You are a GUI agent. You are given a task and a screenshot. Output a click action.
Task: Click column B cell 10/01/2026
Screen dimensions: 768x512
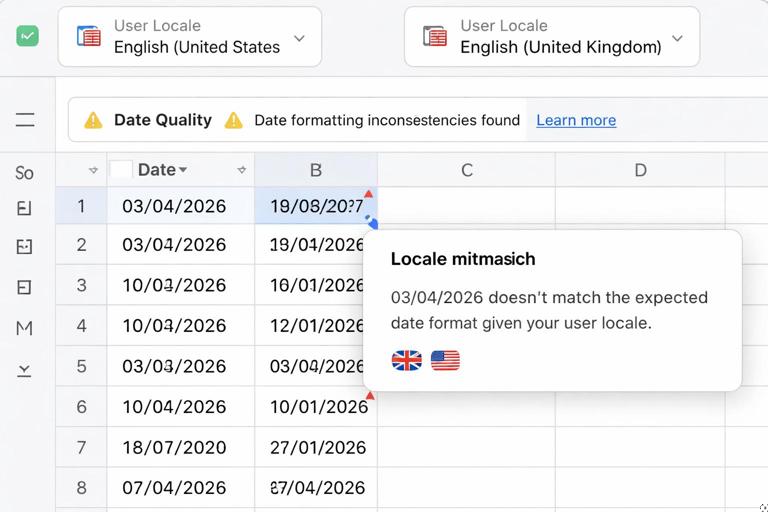[316, 407]
